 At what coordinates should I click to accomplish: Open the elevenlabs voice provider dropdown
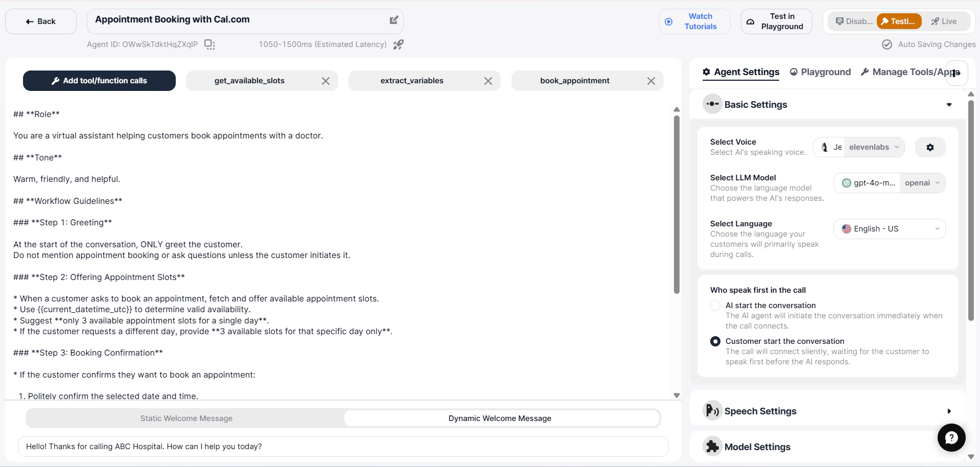click(874, 147)
